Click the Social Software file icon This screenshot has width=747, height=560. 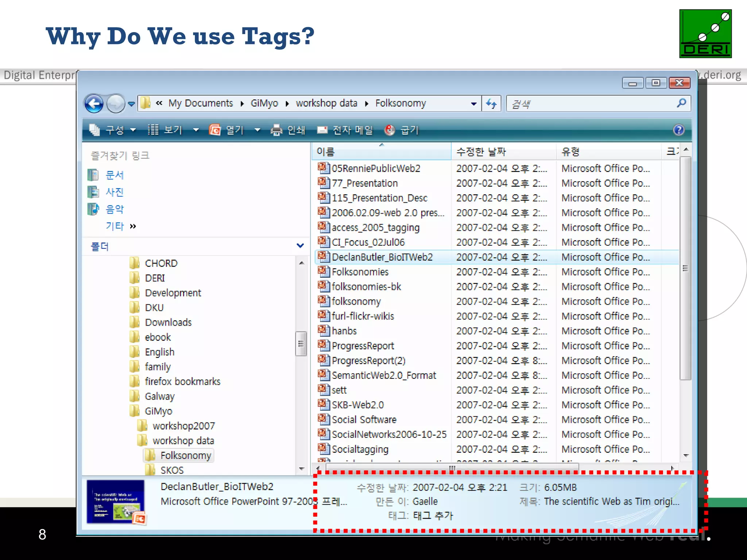pyautogui.click(x=323, y=419)
